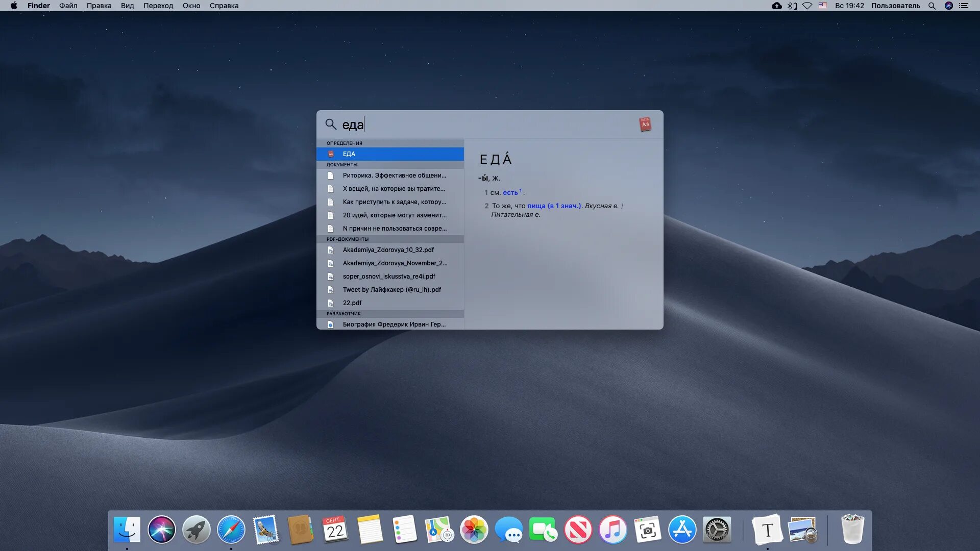Open Notification Center menu bar icon
The width and height of the screenshot is (980, 551).
[964, 6]
